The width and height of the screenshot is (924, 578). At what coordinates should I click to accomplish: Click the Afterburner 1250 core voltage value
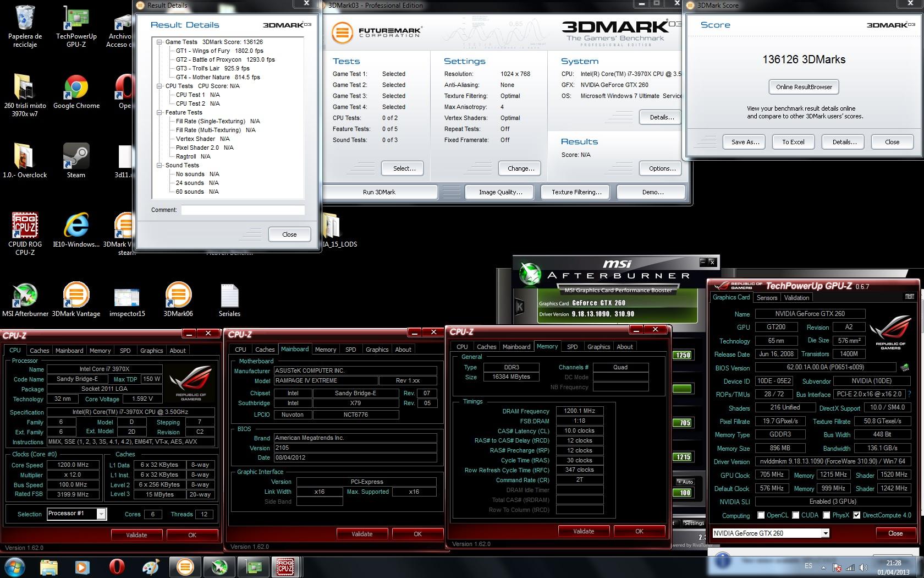(x=683, y=355)
